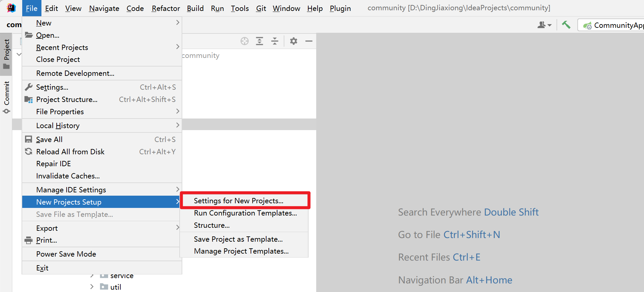Viewport: 644px width, 292px height.
Task: Toggle Power Save Mode
Action: coord(102,254)
